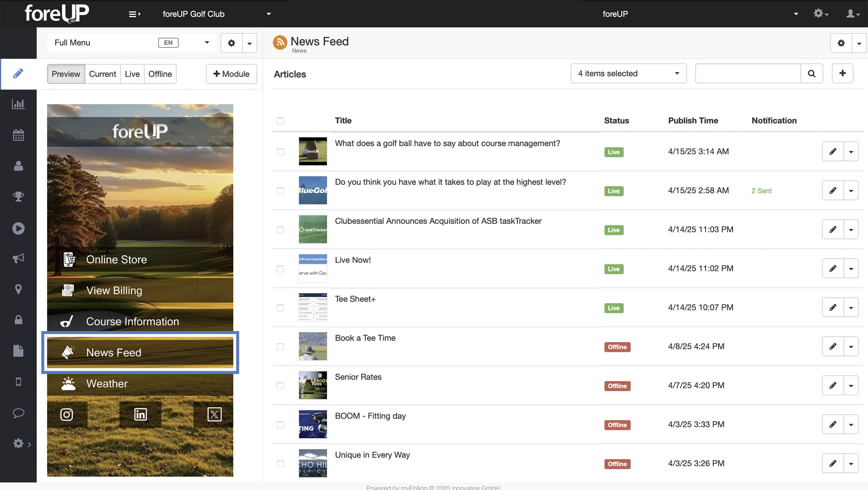
Task: Expand the arrow next to menu gear button
Action: (250, 43)
